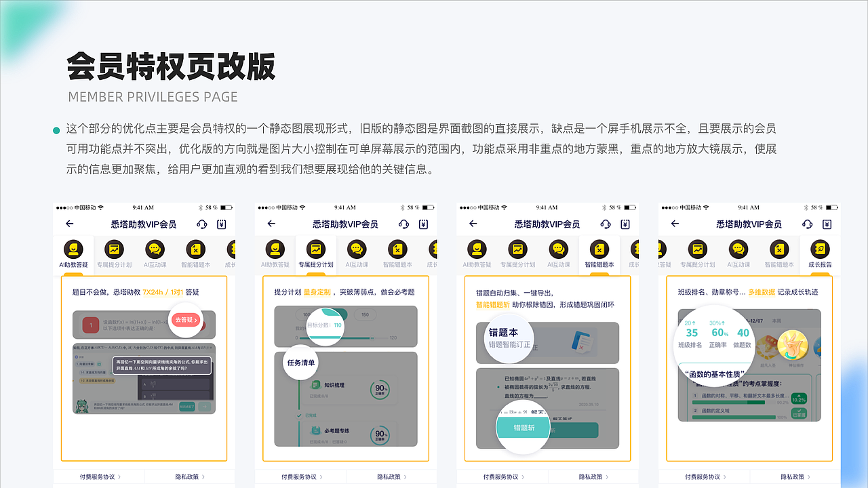Tap 专属提分计划 icon on phone with 成长报告 active
The height and width of the screenshot is (488, 868).
[698, 249]
